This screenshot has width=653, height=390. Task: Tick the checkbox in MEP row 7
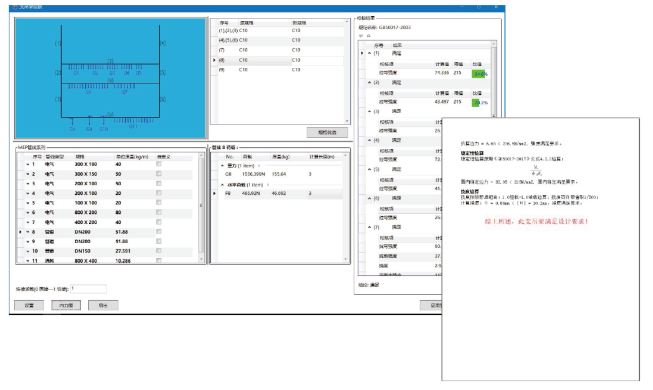[159, 222]
